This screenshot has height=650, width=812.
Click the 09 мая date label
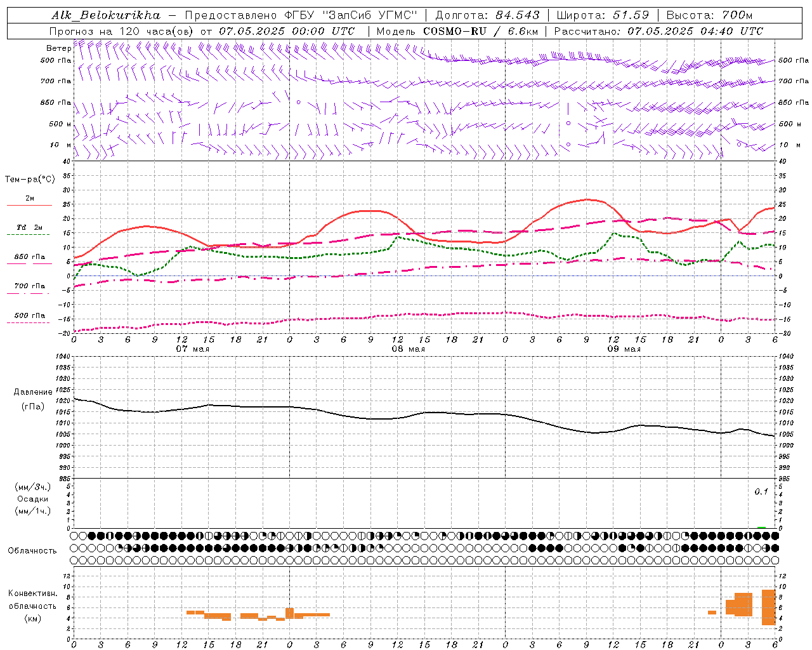point(624,349)
